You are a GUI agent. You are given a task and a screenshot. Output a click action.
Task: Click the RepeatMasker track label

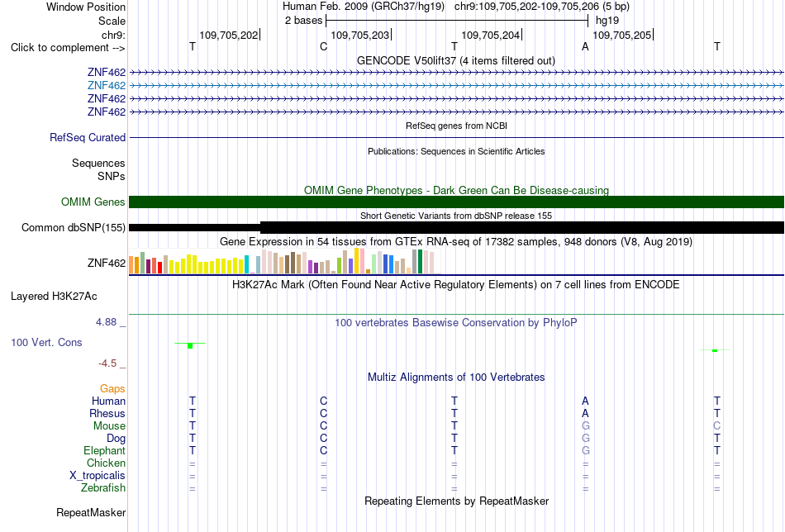click(x=91, y=513)
